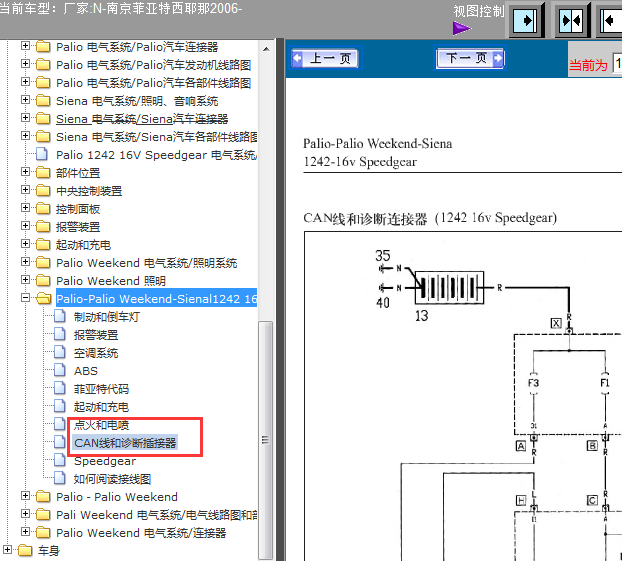The width and height of the screenshot is (622, 561).
Task: Click the 控制面板 folder icon
Action: (43, 209)
